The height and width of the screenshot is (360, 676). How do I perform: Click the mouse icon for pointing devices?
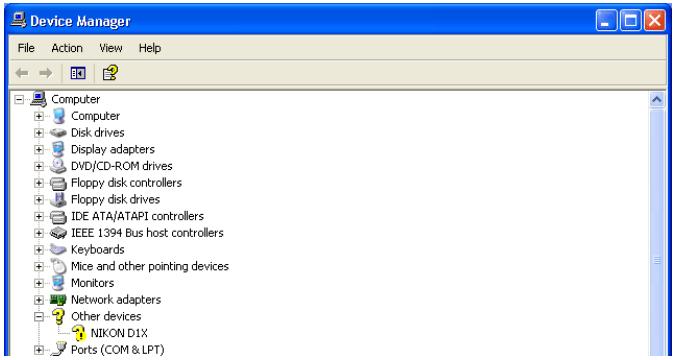58,266
